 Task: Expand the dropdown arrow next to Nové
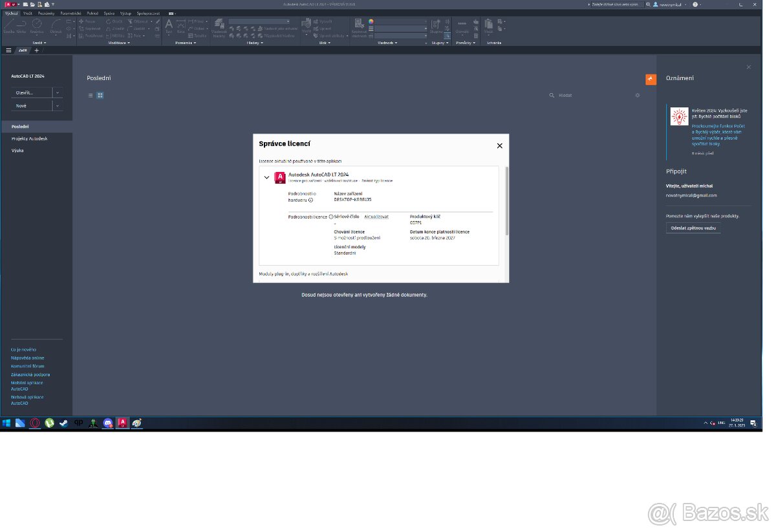58,105
